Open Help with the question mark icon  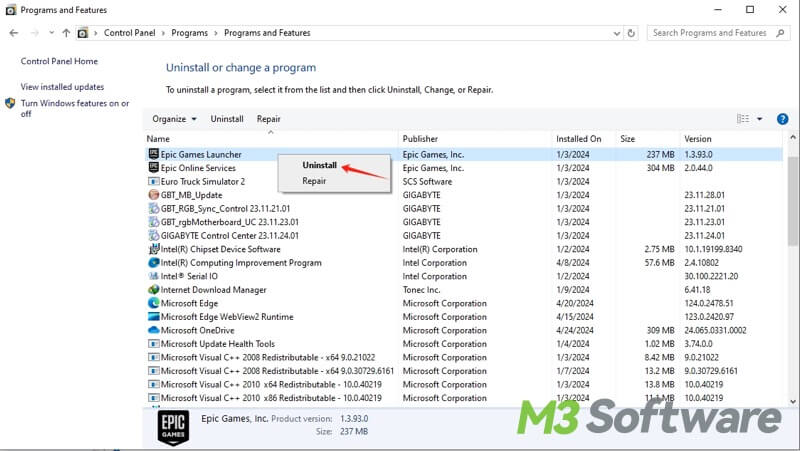tap(782, 119)
